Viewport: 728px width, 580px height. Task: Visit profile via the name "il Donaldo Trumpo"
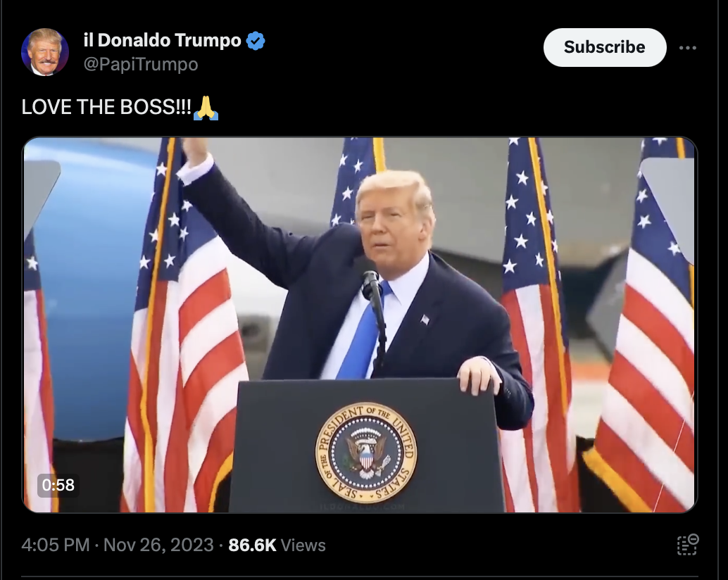(163, 40)
